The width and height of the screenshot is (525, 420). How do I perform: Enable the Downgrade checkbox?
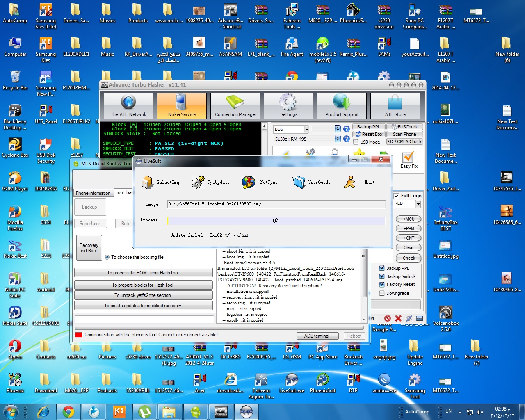382,293
